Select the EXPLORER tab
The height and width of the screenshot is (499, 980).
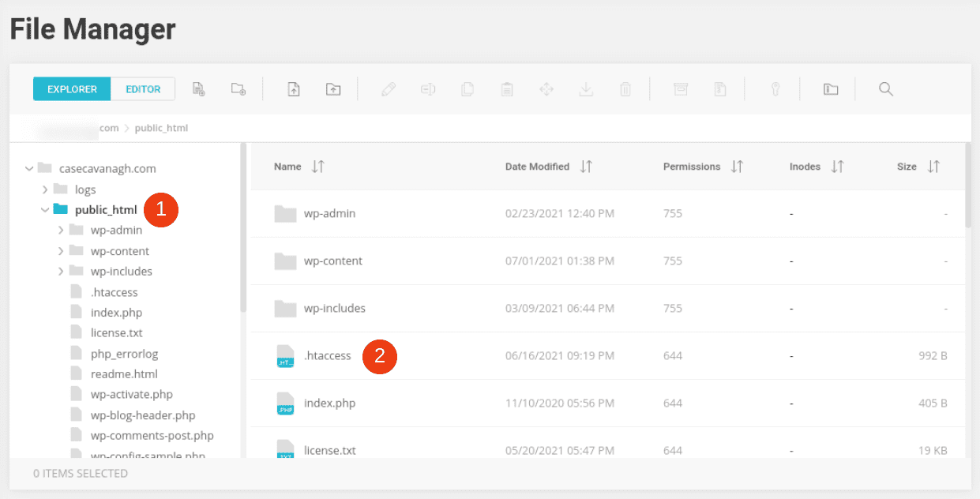click(72, 89)
